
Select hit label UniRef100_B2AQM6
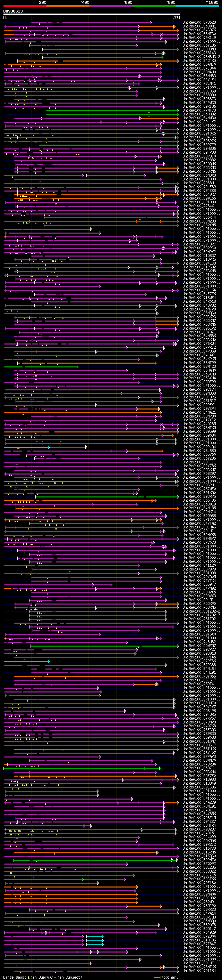click(199, 164)
